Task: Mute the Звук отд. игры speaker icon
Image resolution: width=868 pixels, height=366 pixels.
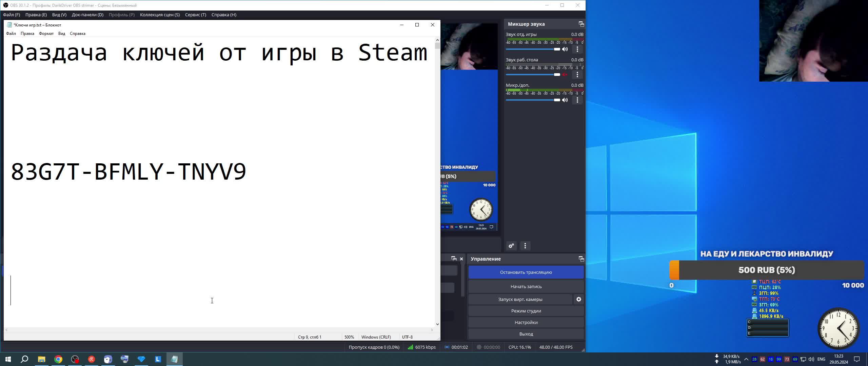Action: [565, 49]
